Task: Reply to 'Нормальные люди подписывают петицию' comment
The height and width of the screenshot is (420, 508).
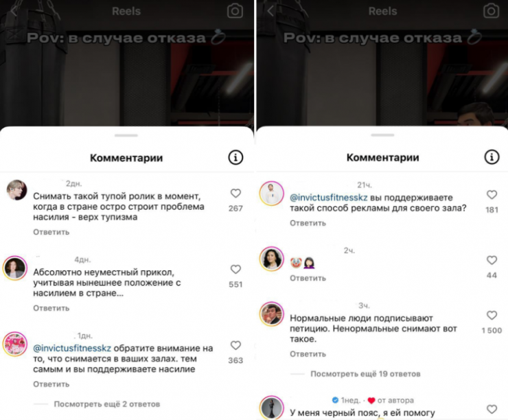Action: pyautogui.click(x=308, y=354)
